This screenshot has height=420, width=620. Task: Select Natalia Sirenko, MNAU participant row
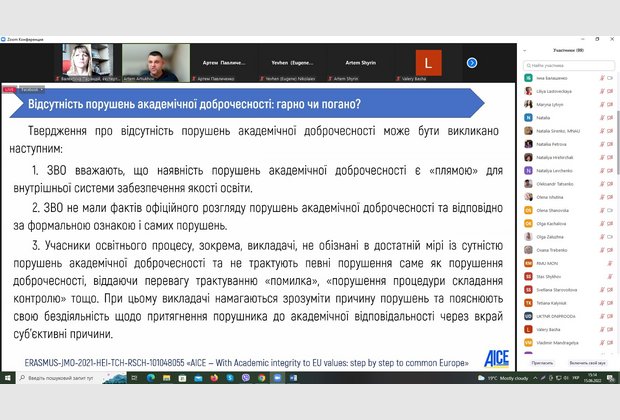point(569,131)
